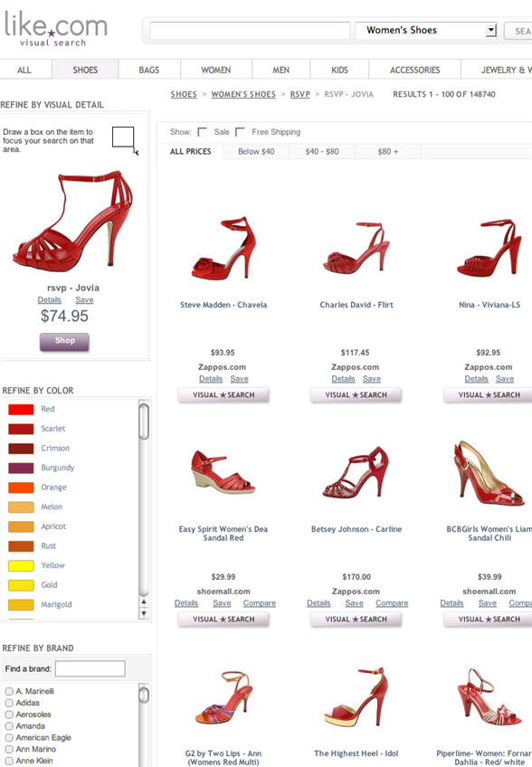The image size is (532, 767).
Task: Open the Steve Madden Chavela shoe image
Action: (223, 249)
